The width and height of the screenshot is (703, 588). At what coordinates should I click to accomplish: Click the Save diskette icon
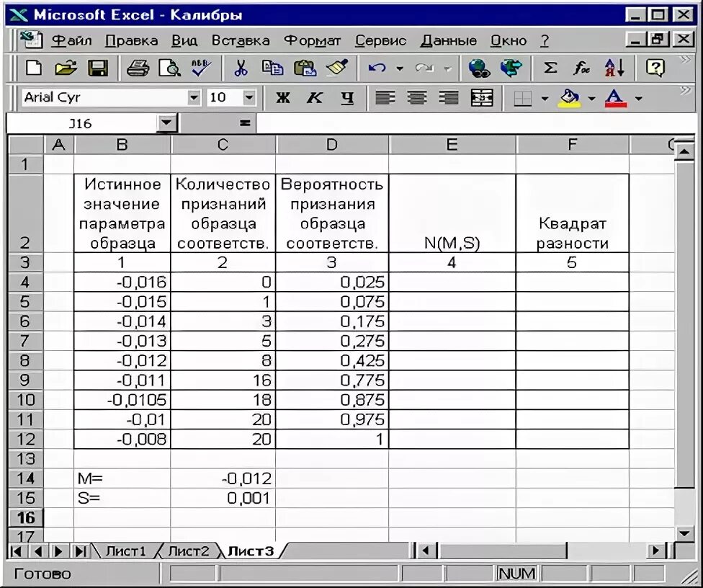pos(98,68)
